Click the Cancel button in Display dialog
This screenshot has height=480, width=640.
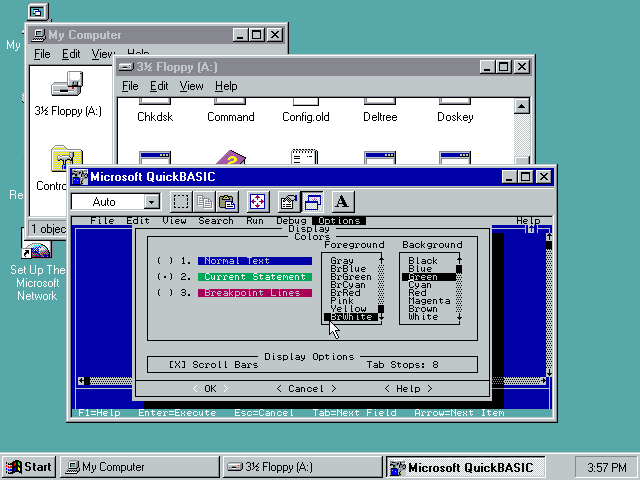[x=306, y=389]
